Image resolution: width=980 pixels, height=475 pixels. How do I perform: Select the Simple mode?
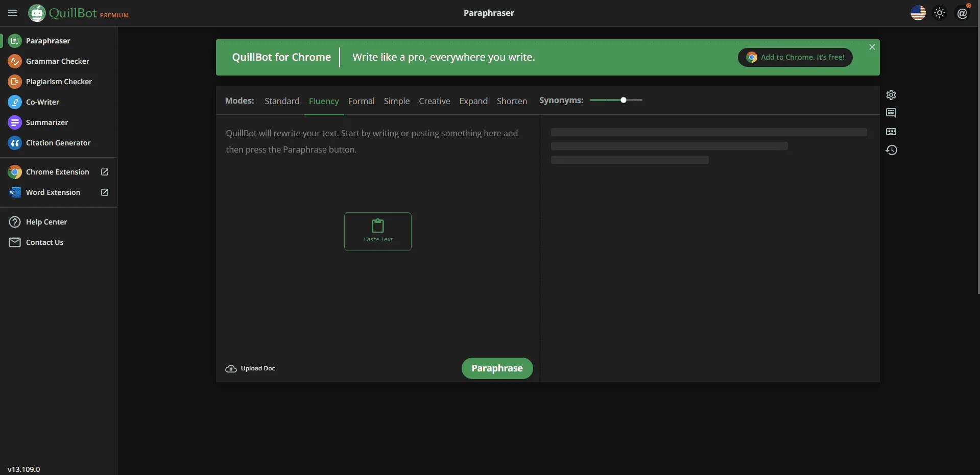pos(397,101)
